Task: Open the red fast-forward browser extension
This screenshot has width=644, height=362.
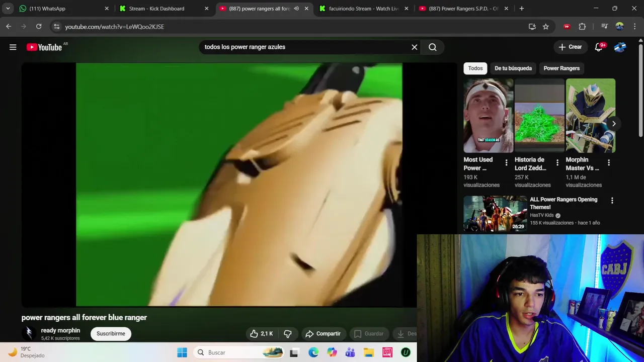Action: pos(567,27)
